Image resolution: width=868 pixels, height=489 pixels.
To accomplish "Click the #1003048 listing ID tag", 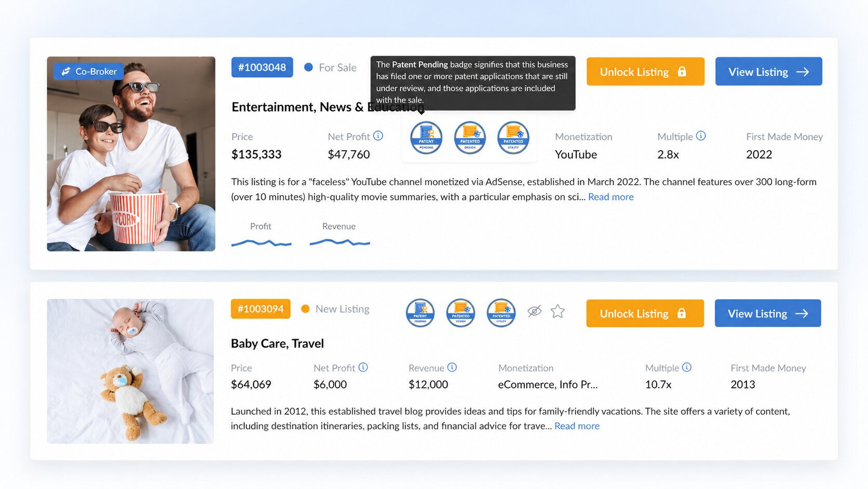I will click(x=262, y=67).
